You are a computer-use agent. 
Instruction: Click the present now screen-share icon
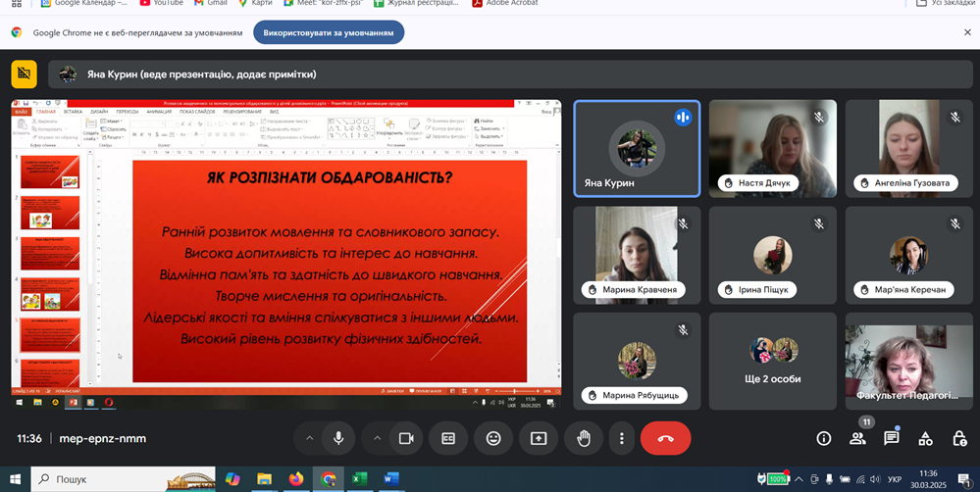(539, 438)
